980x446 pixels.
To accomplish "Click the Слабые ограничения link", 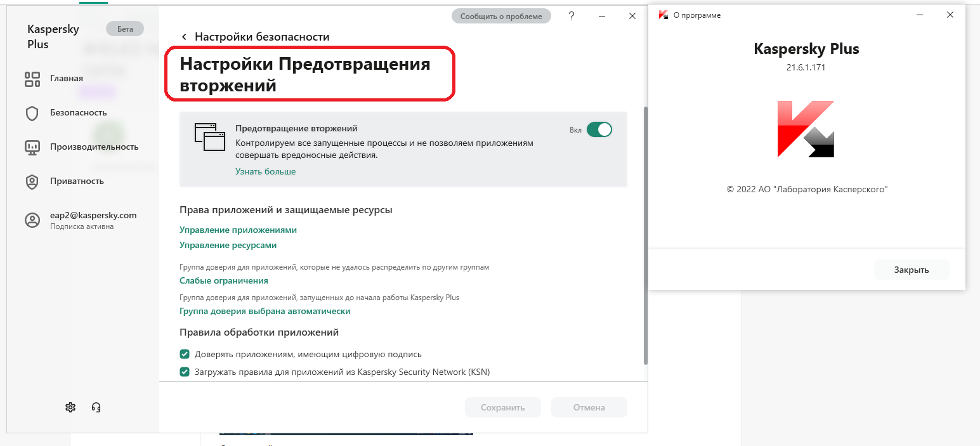I will tap(224, 280).
